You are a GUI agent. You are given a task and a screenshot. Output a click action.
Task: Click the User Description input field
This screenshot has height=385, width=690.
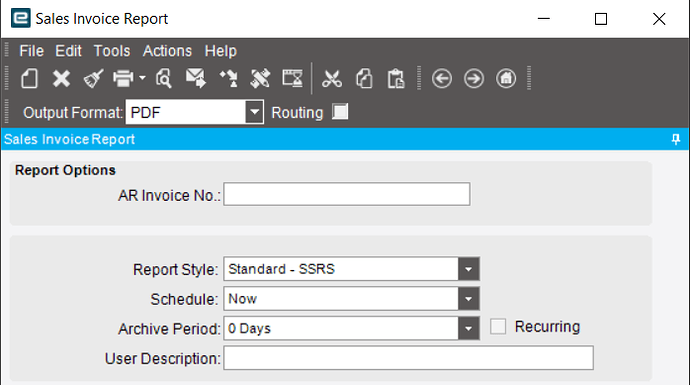click(x=408, y=358)
